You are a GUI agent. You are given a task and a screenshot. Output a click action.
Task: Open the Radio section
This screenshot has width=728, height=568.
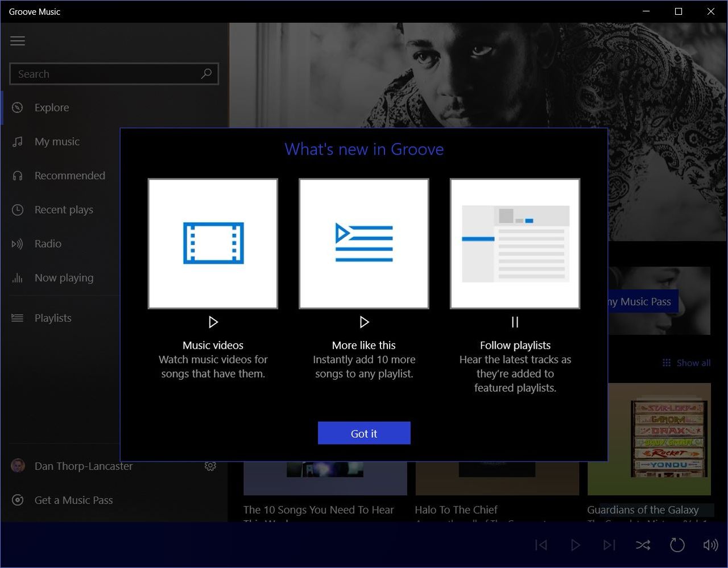click(x=48, y=244)
